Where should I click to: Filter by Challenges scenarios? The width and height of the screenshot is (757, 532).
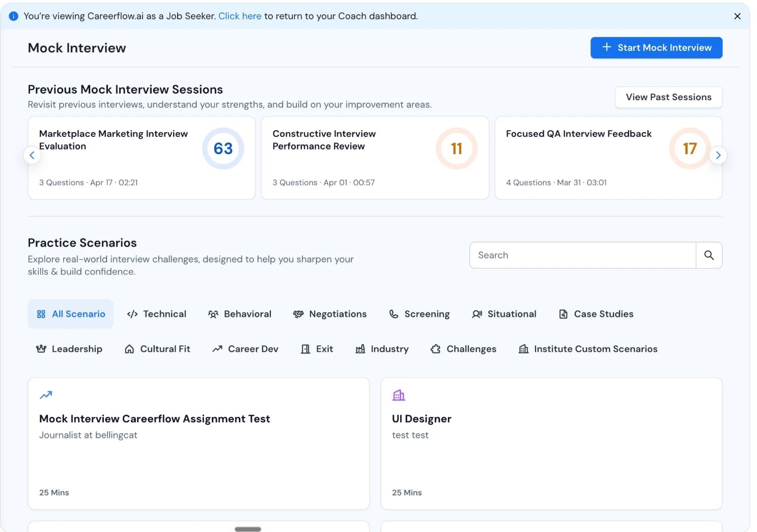(x=463, y=349)
